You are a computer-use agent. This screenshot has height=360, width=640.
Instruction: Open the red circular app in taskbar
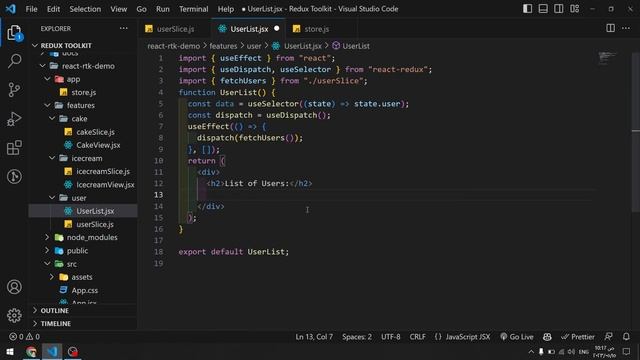pos(73,351)
